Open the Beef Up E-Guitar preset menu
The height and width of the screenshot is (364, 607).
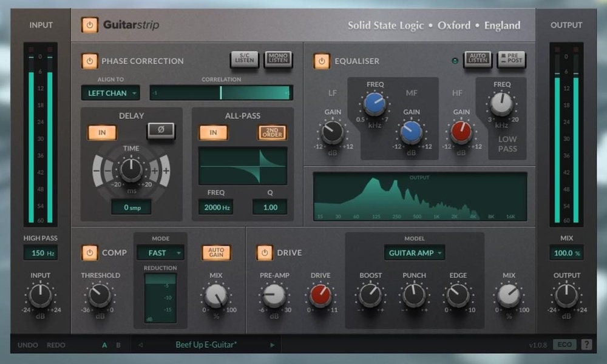(x=206, y=345)
